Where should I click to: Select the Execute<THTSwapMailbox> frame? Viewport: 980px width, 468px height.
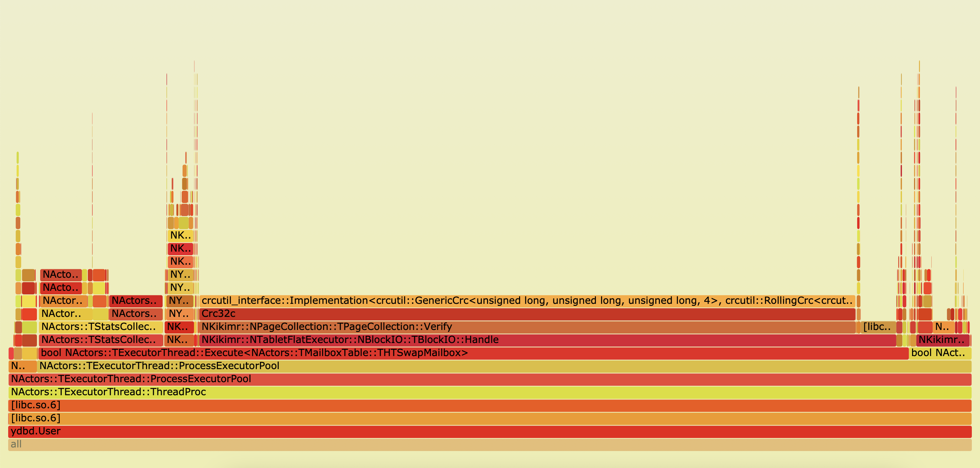tap(473, 353)
